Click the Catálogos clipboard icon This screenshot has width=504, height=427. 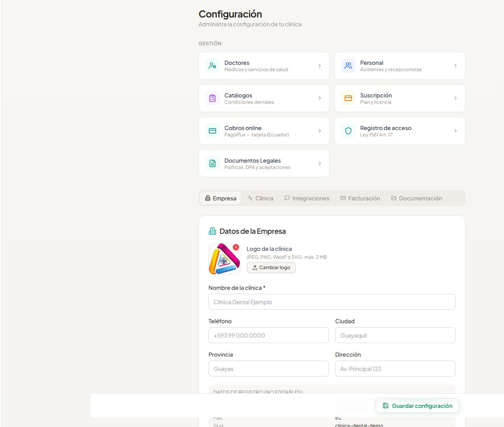tap(212, 98)
